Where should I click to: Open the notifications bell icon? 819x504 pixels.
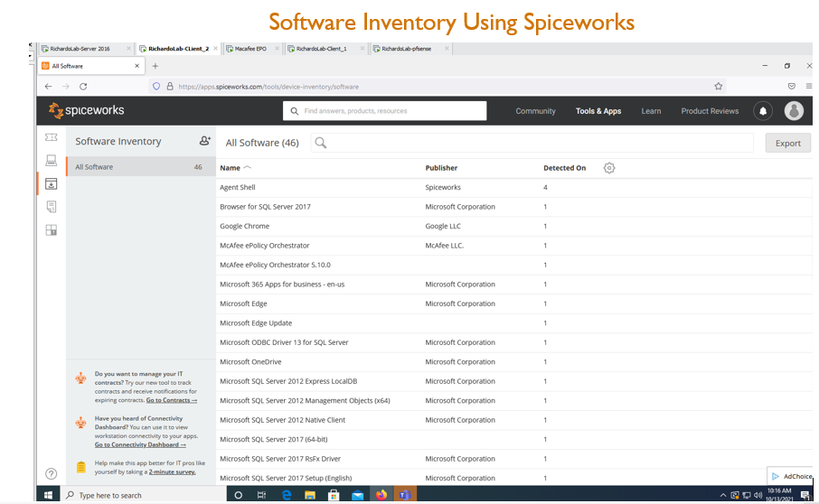(x=763, y=111)
